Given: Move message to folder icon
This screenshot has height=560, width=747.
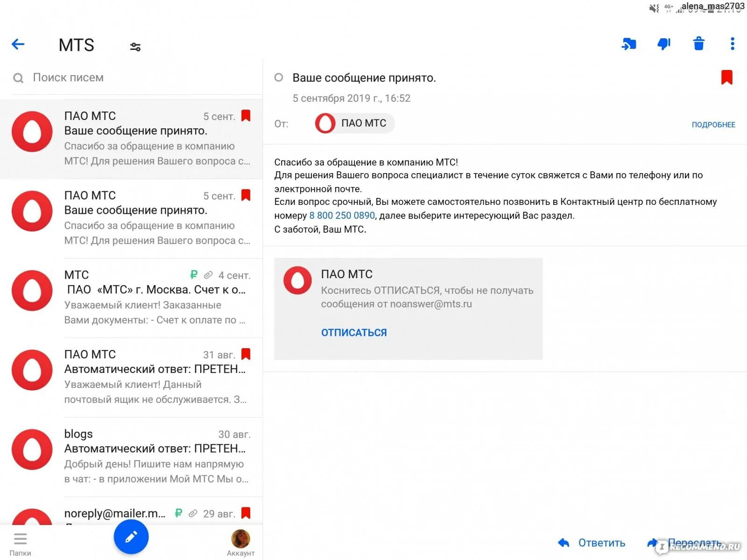Looking at the screenshot, I should [x=629, y=44].
